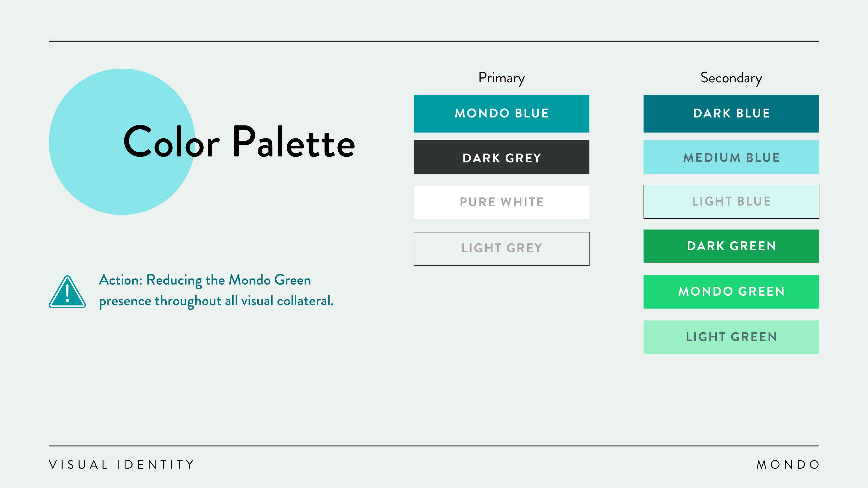The height and width of the screenshot is (488, 868).
Task: Choose the Dark Green swatch
Action: 731,246
